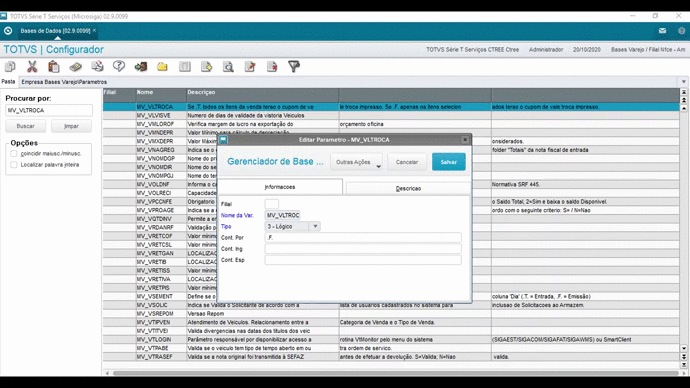Image resolution: width=690 pixels, height=388 pixels.
Task: Click the Filial input field
Action: coord(272,204)
